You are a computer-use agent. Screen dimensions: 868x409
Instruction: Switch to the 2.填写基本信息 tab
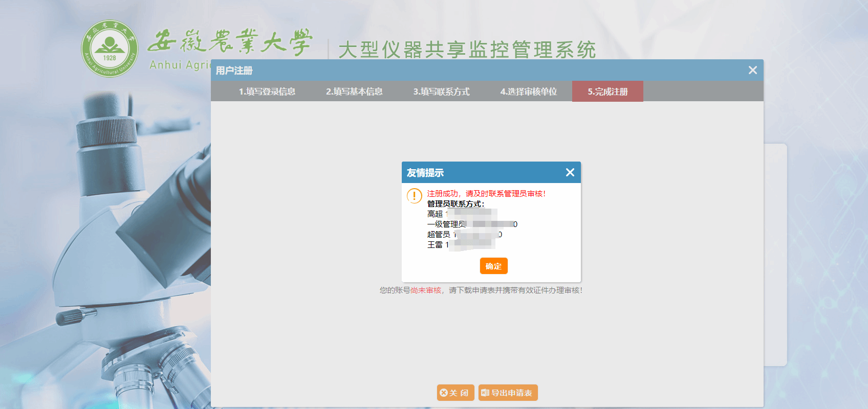click(354, 92)
